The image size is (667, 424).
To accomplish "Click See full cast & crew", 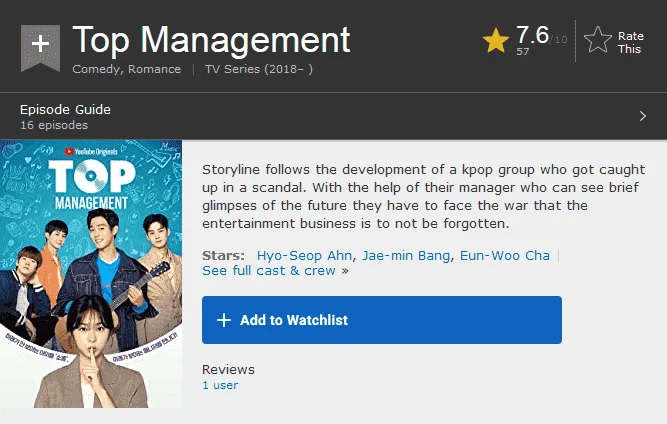I will [269, 270].
